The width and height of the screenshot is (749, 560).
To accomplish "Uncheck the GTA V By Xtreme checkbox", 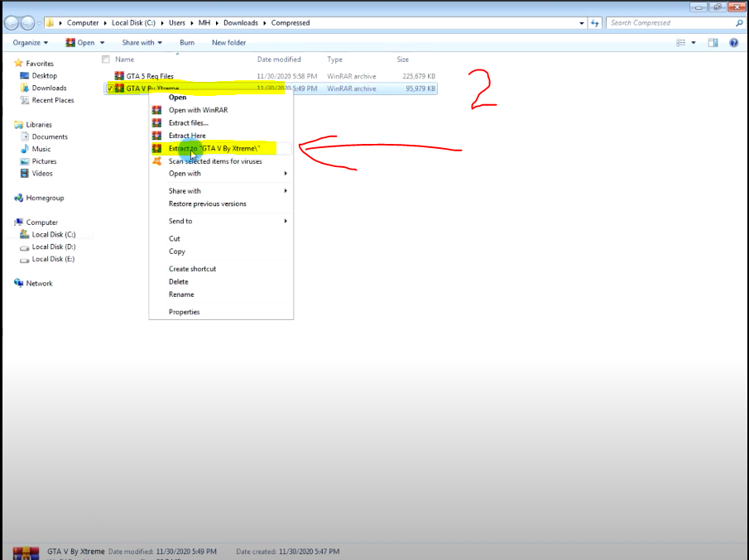I will click(110, 89).
